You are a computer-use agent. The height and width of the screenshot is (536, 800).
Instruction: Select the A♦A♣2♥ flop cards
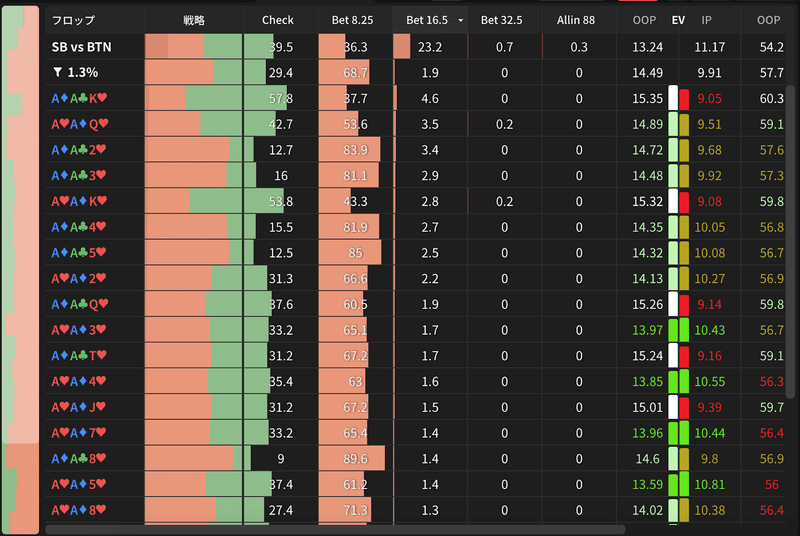(x=79, y=150)
